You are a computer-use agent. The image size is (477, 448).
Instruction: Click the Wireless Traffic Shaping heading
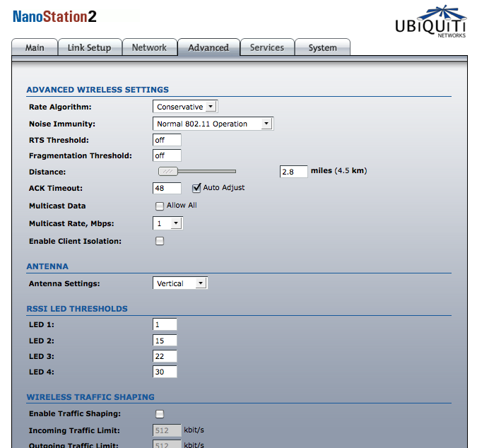coord(90,397)
